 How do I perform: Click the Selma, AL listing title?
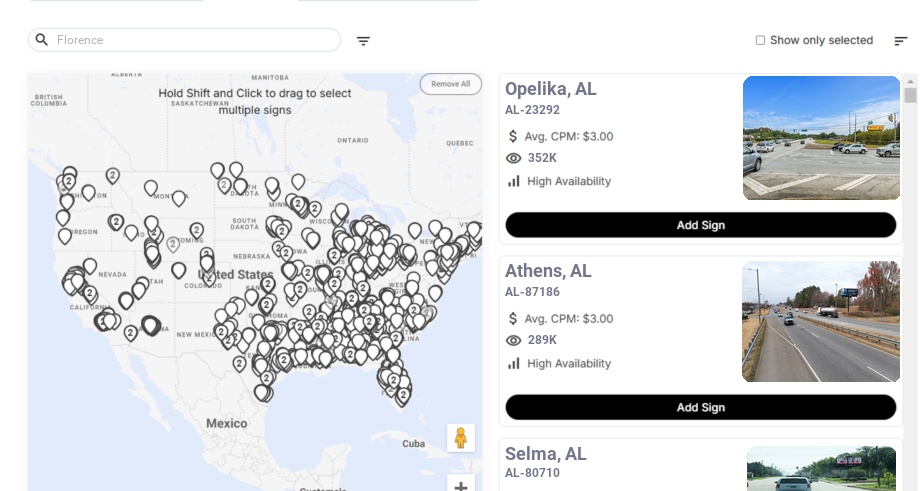pos(546,454)
